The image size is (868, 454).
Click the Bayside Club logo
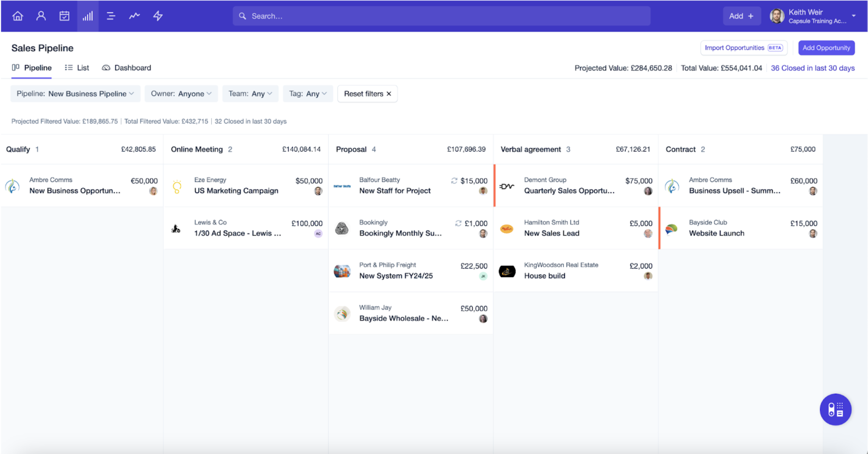pos(671,229)
